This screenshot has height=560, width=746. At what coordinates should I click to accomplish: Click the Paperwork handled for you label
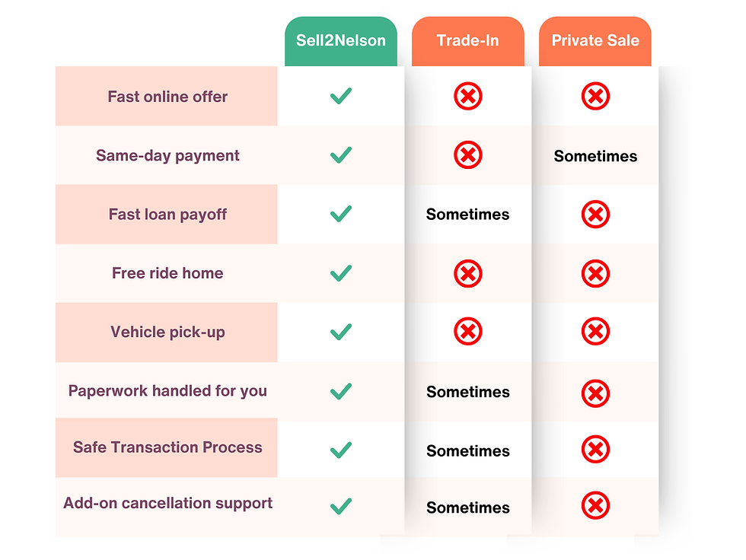[x=167, y=391]
